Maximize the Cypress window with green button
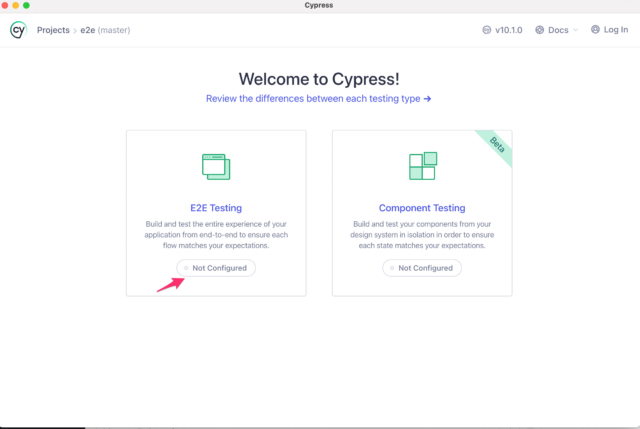 (26, 5)
